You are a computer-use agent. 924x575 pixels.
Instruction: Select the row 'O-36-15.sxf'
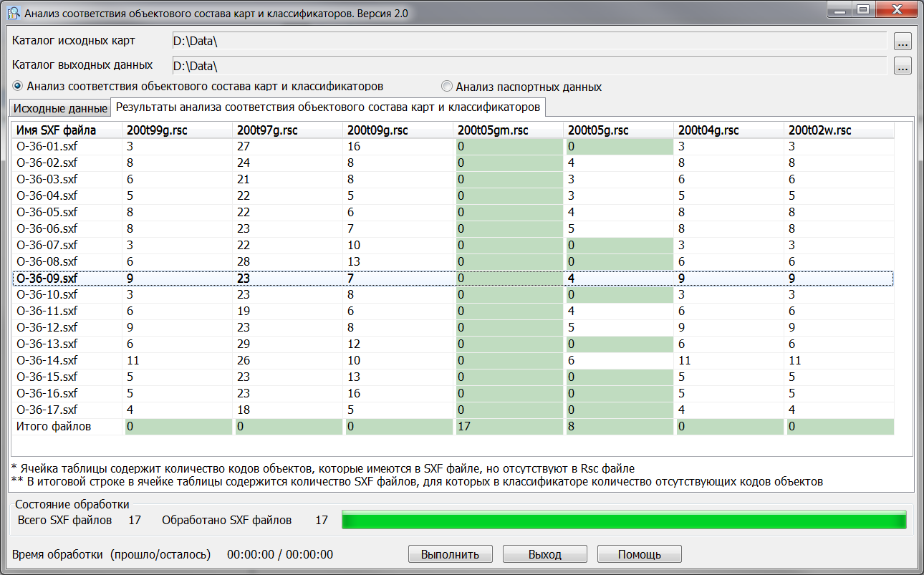click(x=453, y=377)
